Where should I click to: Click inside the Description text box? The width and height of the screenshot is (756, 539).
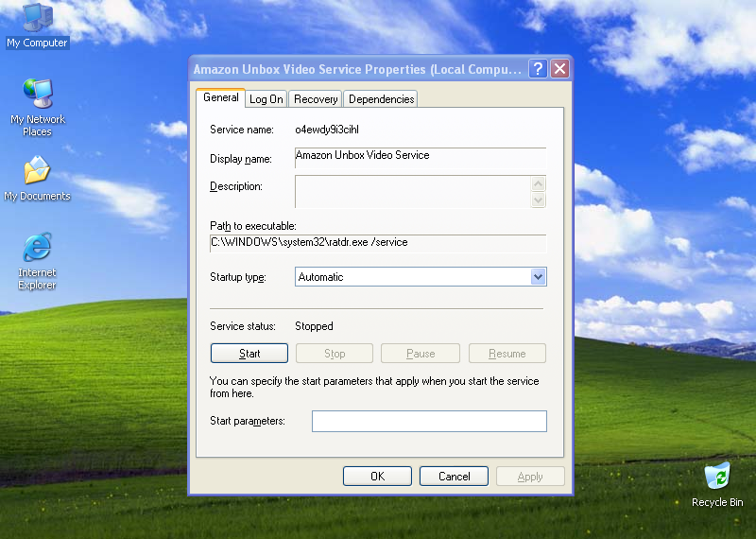click(x=412, y=192)
